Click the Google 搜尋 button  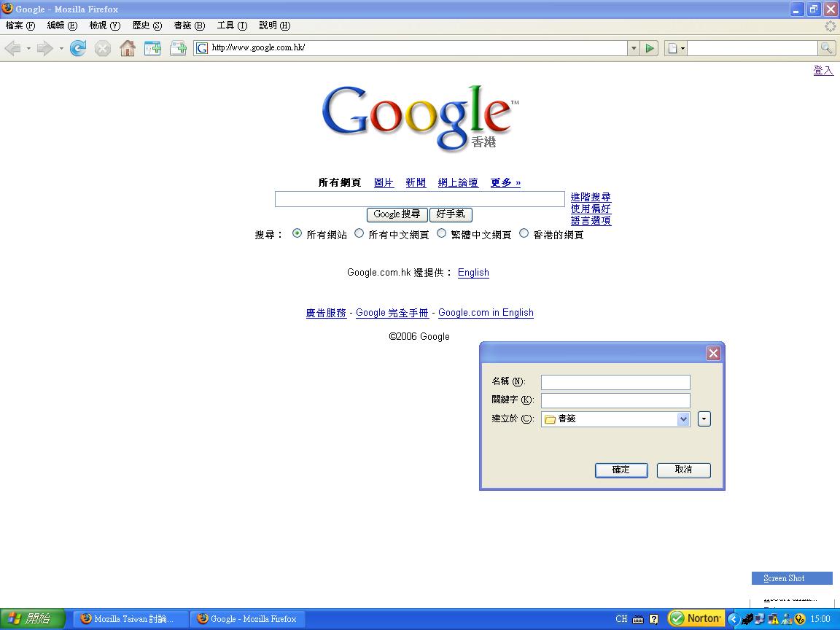[397, 215]
